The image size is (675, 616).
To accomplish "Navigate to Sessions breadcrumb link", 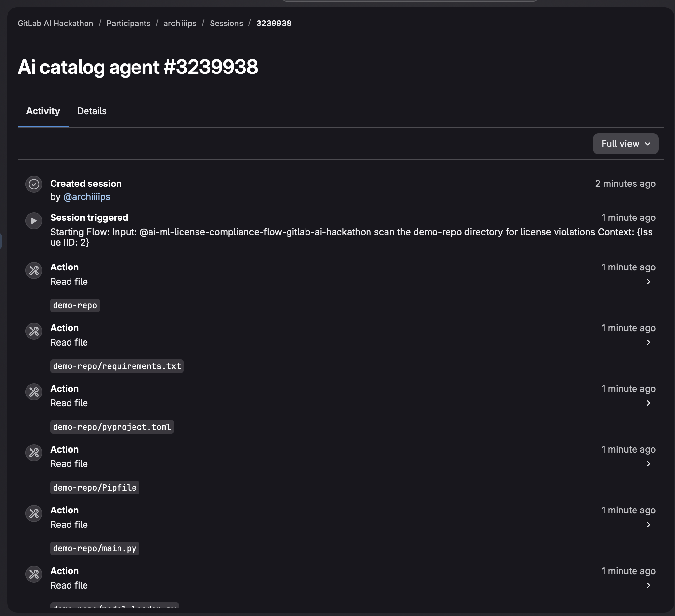I will coord(226,24).
